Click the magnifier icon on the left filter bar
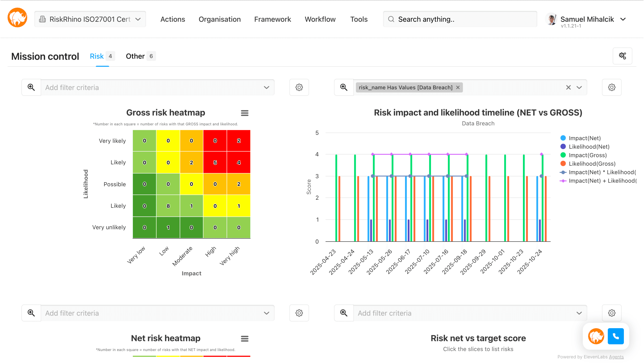The width and height of the screenshot is (644, 364). tap(31, 87)
